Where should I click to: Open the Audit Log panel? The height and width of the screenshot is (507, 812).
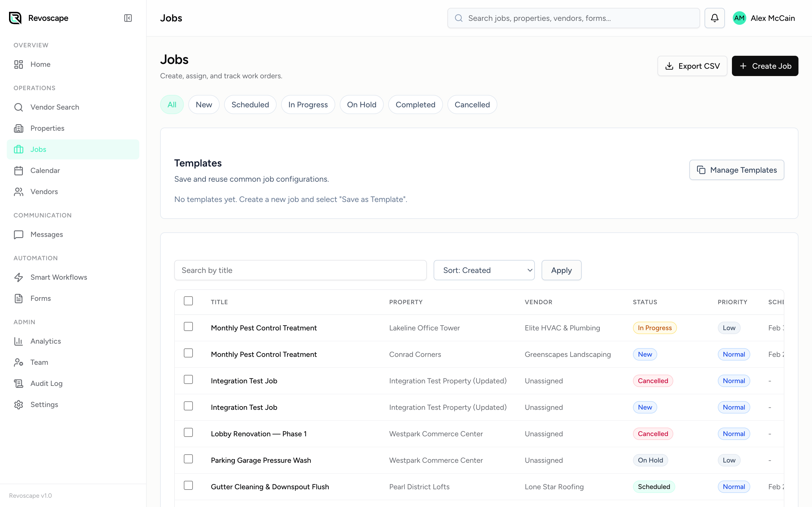46,383
